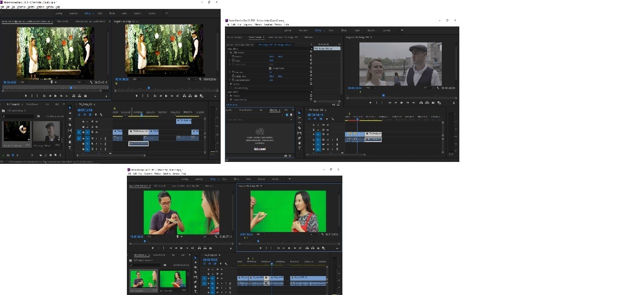
Task: Toggle the Position animation stopwatch
Action: [233, 56]
